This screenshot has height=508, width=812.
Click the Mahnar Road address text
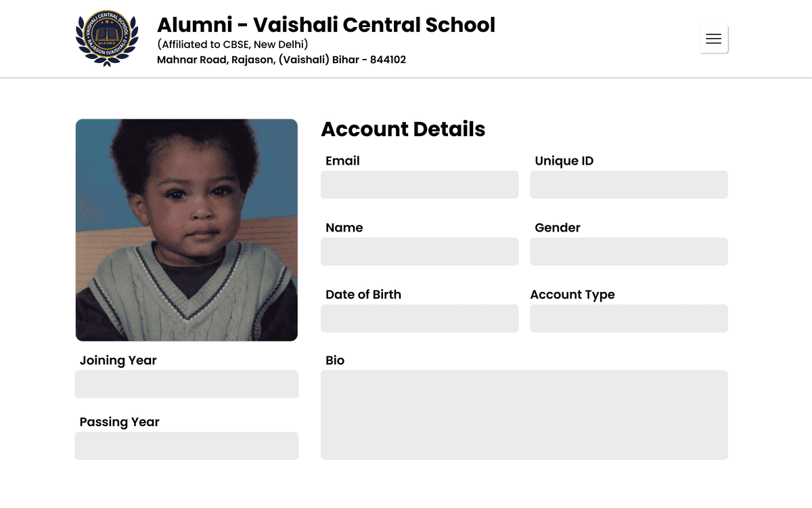click(281, 60)
